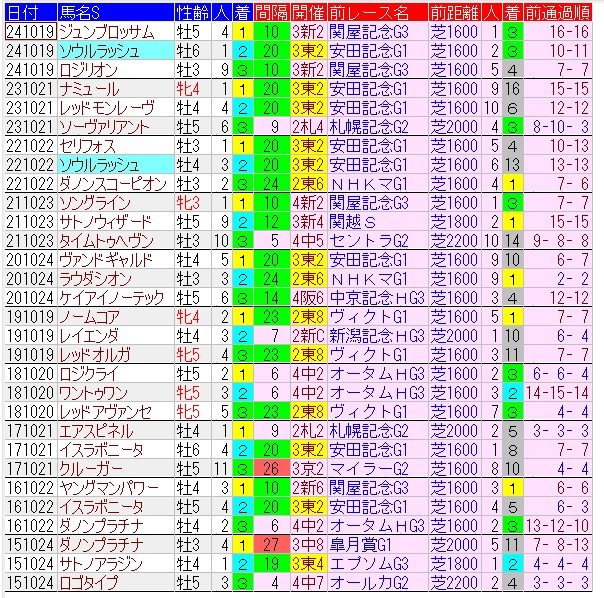This screenshot has height=598, width=604.
Task: Click the 性齢 column header
Action: 191,13
